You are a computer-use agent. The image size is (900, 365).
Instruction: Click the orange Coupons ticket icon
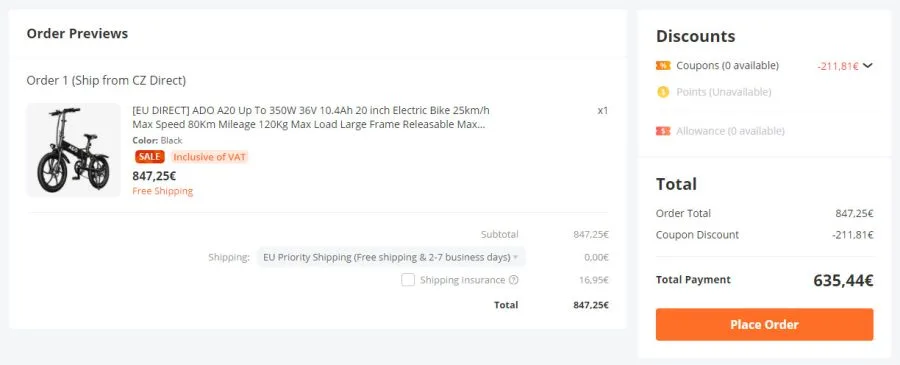(663, 65)
